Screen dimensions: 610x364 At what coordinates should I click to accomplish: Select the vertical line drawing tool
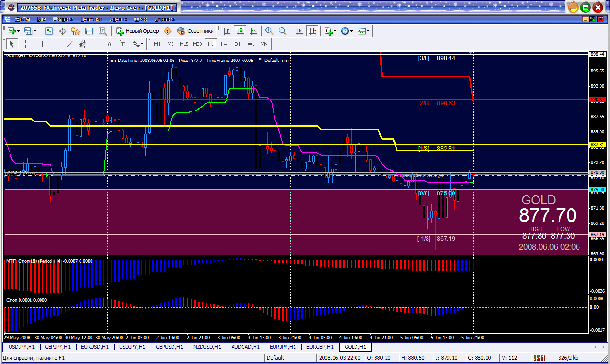click(42, 44)
